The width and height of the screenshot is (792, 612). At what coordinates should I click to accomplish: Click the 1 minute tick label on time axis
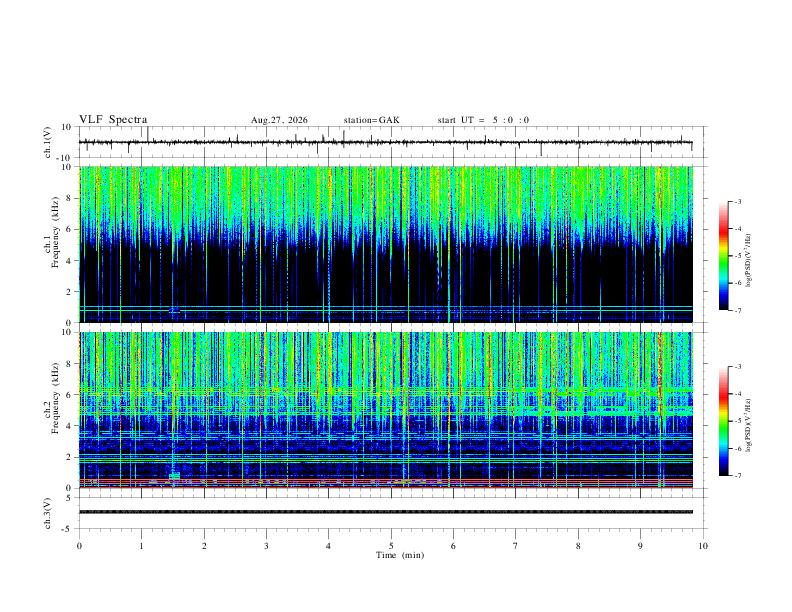click(141, 546)
